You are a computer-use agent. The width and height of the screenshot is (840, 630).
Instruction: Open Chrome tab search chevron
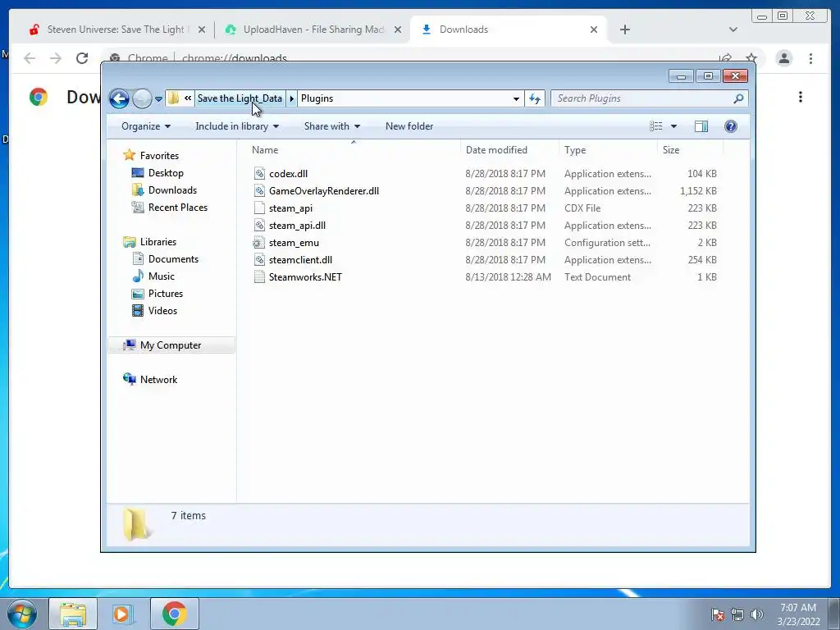(x=733, y=30)
